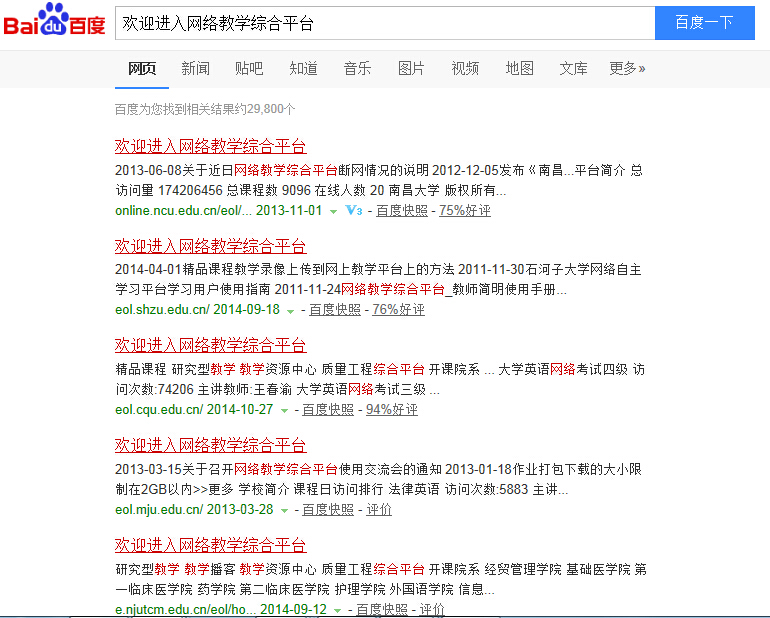Viewport: 770px width, 618px height.
Task: Open the 音乐 tab
Action: tap(357, 68)
